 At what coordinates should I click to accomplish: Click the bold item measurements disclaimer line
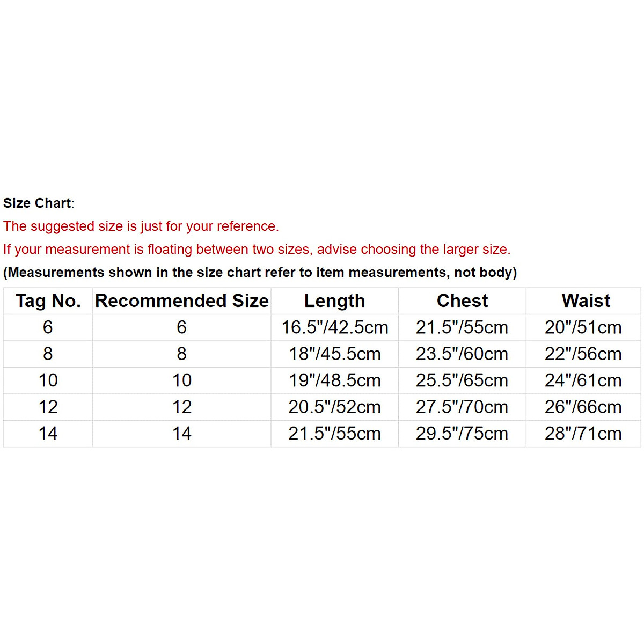point(260,273)
